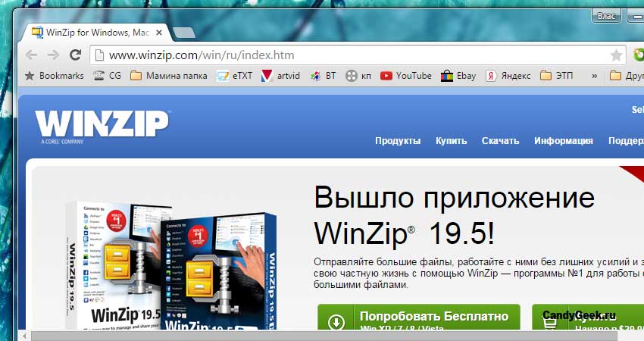Open the Мамина папка bookmark folder
The height and width of the screenshot is (341, 644).
[x=169, y=76]
